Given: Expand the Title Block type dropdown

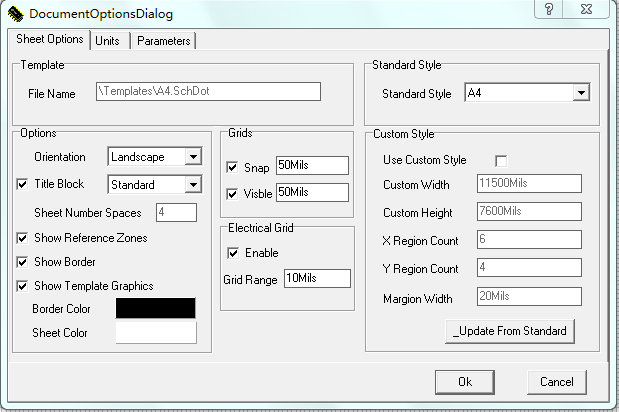Looking at the screenshot, I should click(x=193, y=185).
